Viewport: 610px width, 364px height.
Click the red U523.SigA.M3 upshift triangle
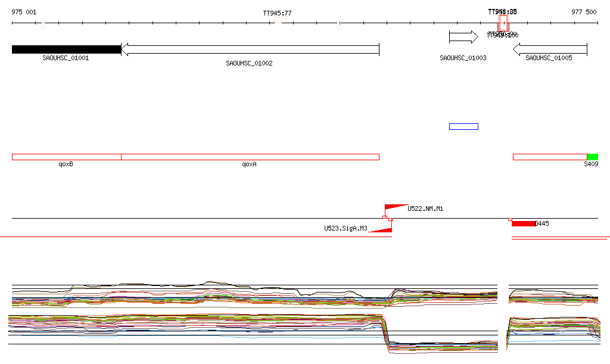[382, 229]
